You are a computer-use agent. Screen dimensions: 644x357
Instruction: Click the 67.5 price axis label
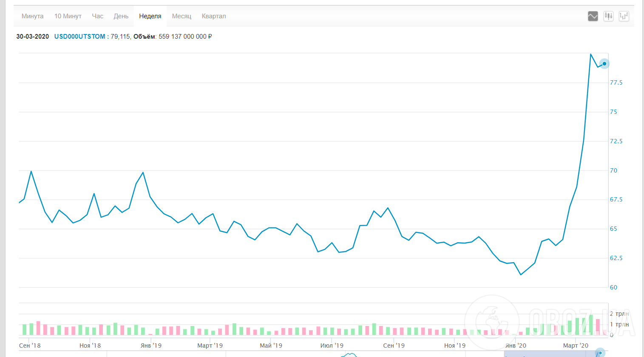(x=616, y=199)
